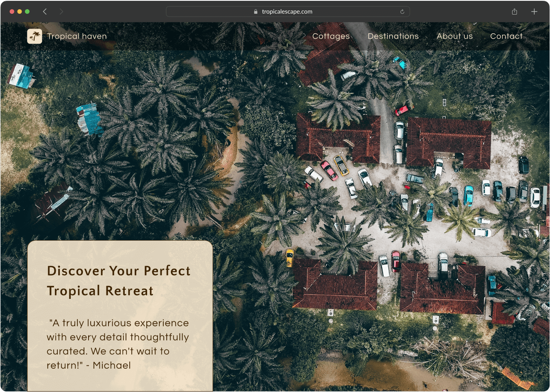Click the padlock icon in the address bar

coord(256,12)
